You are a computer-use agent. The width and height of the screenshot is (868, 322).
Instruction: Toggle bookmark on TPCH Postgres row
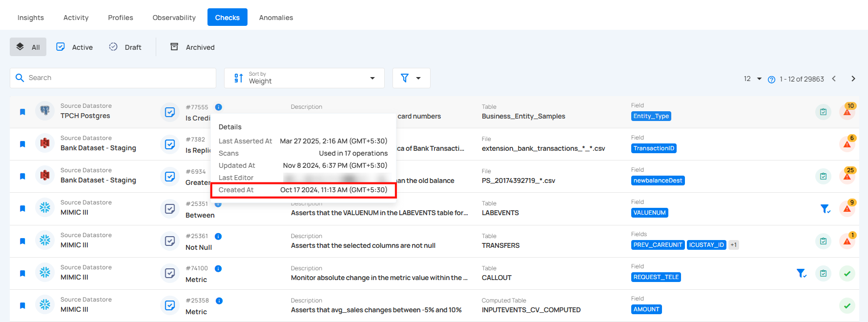22,112
